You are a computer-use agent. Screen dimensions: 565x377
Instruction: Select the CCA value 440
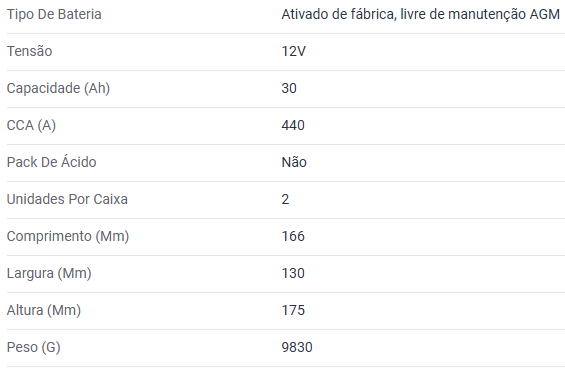point(293,125)
